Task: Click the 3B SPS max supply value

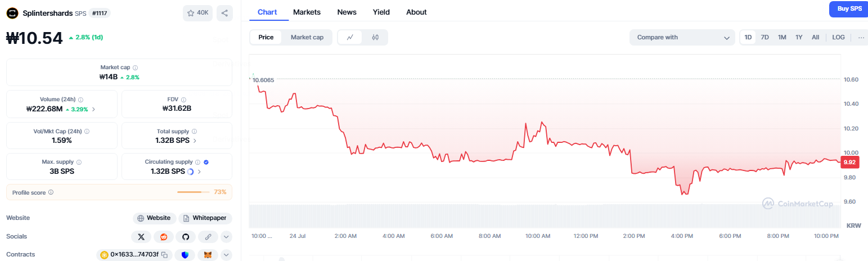Action: click(x=62, y=172)
